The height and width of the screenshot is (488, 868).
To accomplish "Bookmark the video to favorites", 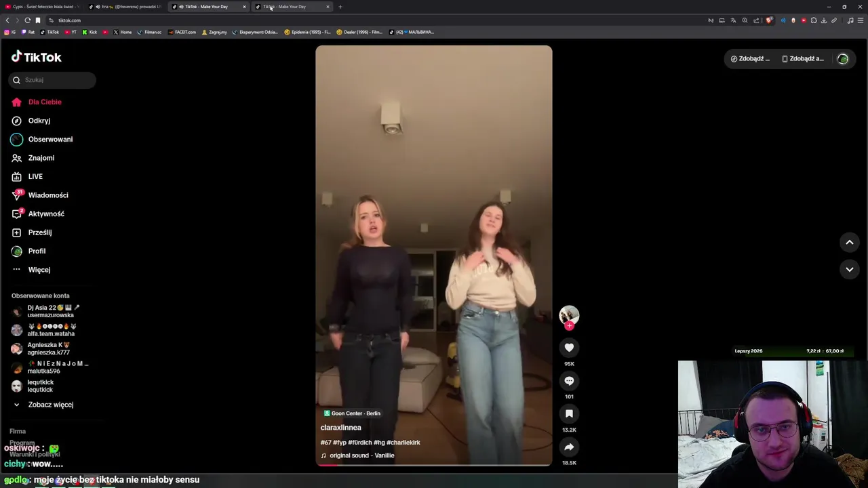I will pos(569,413).
